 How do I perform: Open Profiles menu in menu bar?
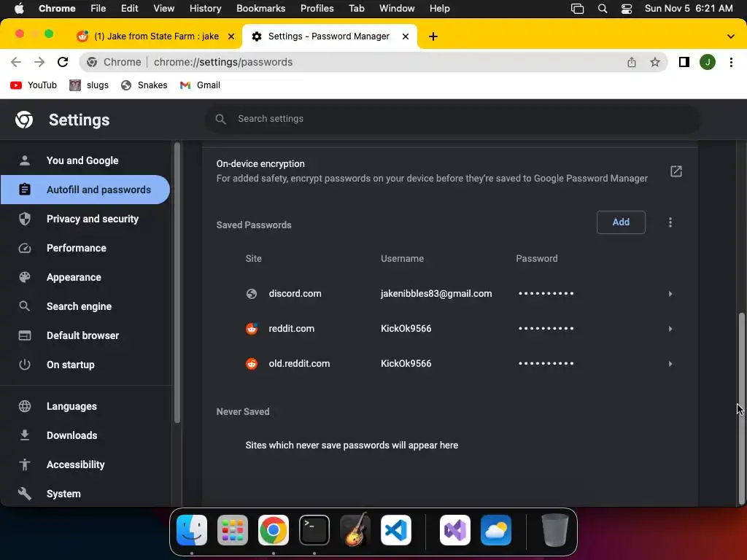tap(317, 8)
